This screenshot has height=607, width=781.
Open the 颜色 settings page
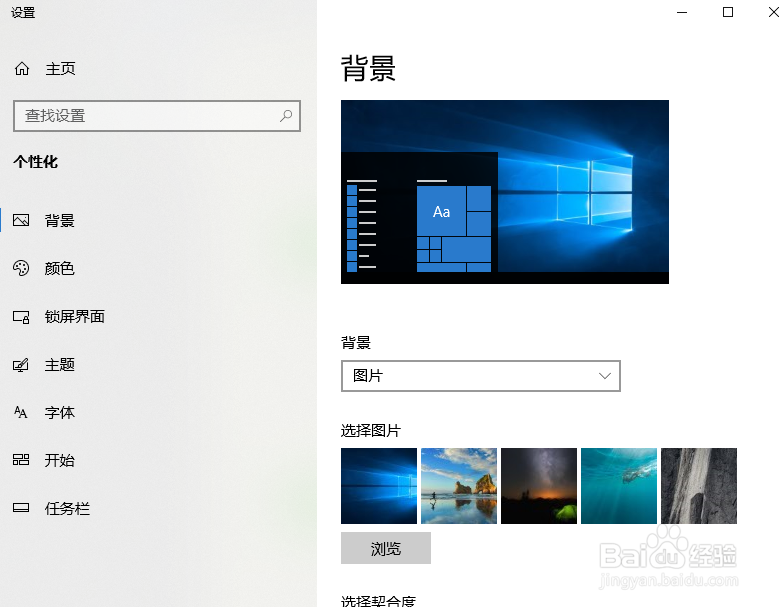point(60,268)
